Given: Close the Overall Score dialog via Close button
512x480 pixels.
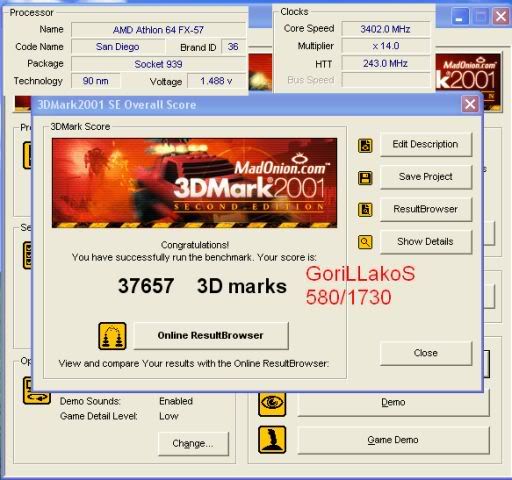Looking at the screenshot, I should pyautogui.click(x=426, y=353).
